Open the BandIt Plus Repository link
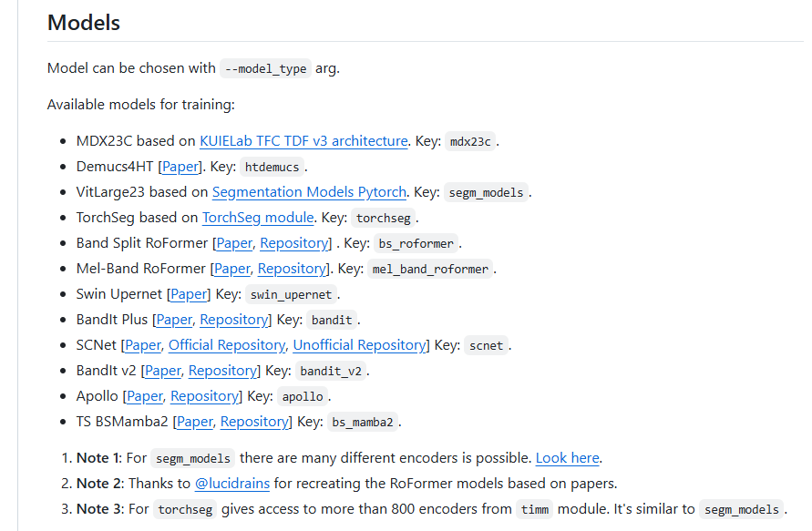This screenshot has height=531, width=812. click(x=233, y=320)
